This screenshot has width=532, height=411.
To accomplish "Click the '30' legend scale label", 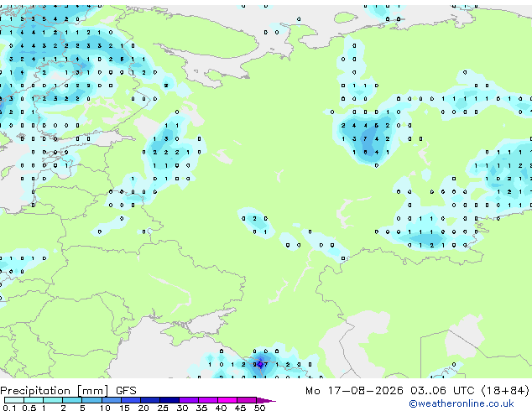I will (182, 408).
